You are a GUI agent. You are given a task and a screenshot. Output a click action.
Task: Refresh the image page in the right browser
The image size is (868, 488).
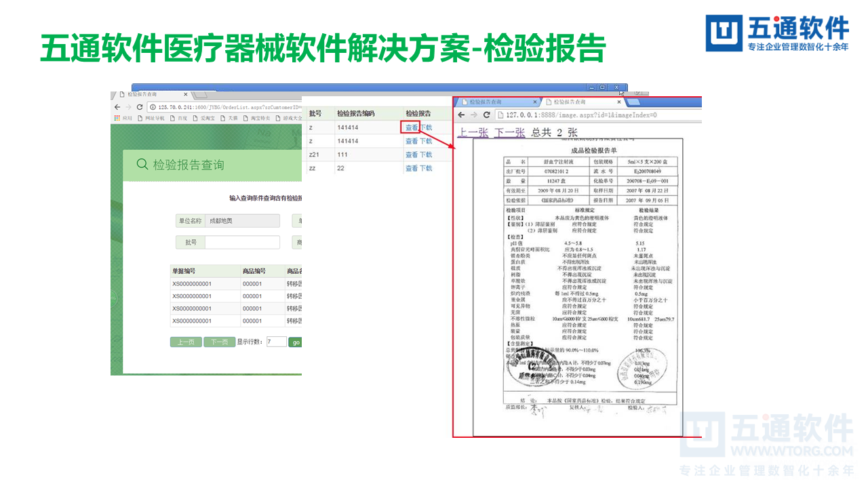pos(487,114)
